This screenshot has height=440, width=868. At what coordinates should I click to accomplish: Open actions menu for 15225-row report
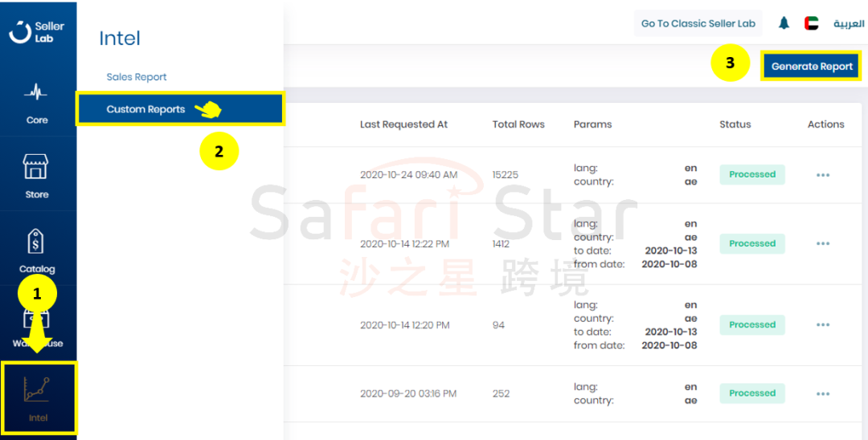point(823,175)
